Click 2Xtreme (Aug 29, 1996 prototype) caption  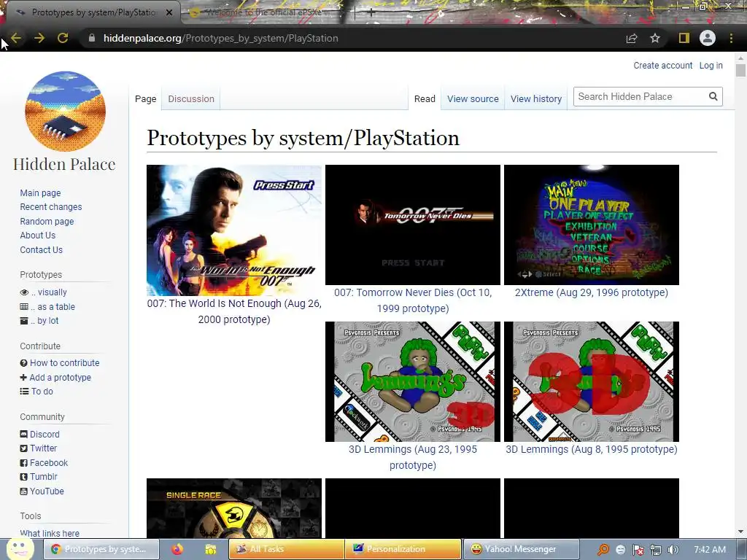coord(592,292)
